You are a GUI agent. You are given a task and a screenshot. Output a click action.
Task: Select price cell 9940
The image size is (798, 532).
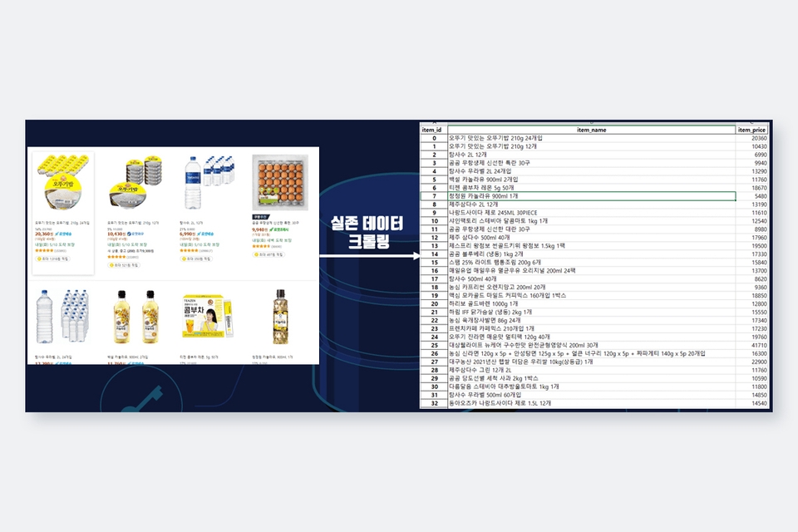[x=751, y=163]
